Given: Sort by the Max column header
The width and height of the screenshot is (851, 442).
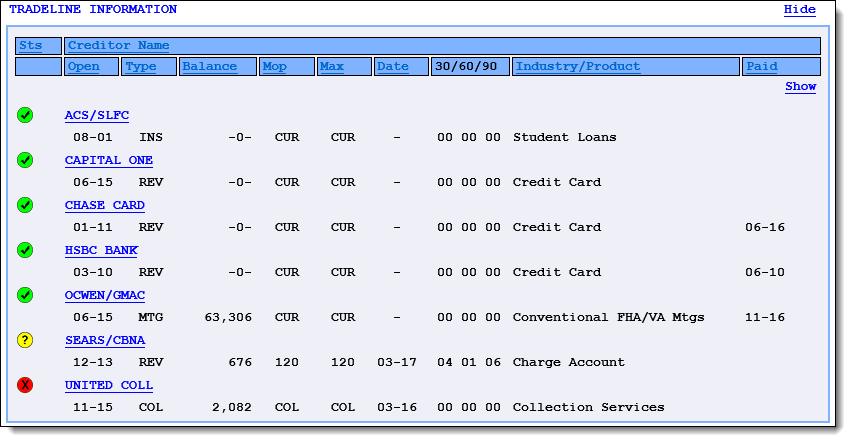Looking at the screenshot, I should [332, 67].
